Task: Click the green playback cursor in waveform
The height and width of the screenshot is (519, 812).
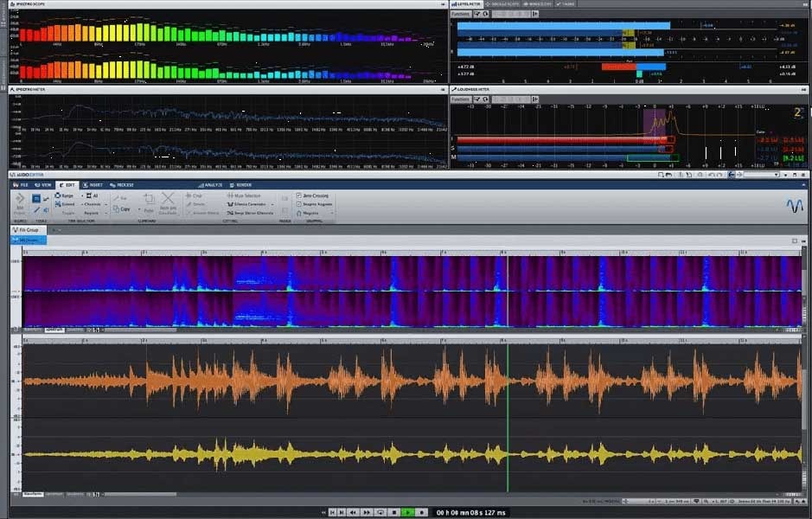Action: (x=508, y=418)
